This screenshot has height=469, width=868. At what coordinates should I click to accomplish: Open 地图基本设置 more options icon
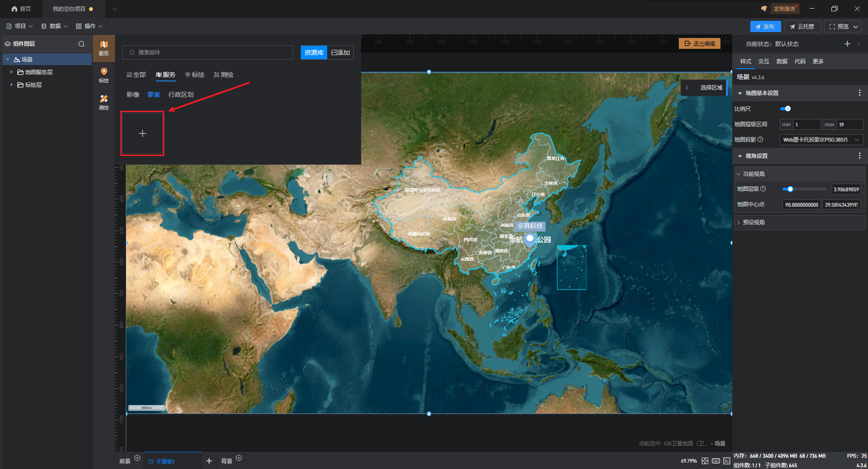click(x=859, y=93)
